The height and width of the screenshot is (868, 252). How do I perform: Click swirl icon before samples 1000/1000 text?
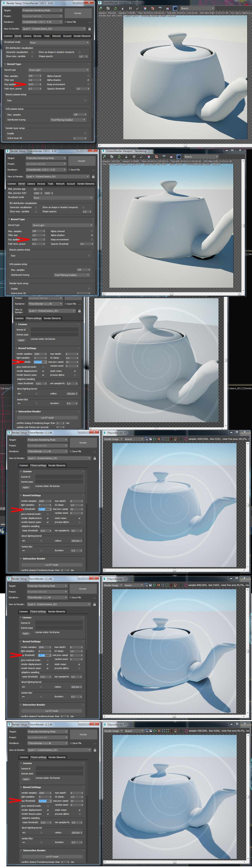186,439
